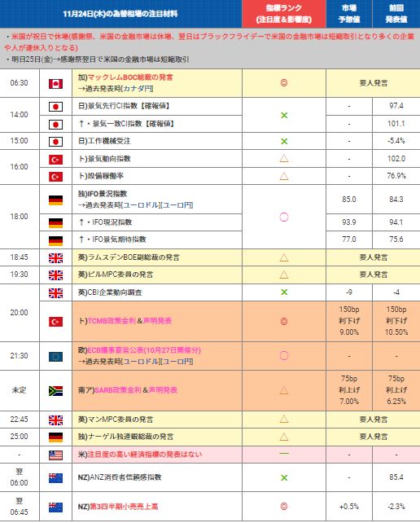Open 第3四半期小売売上高 link
This screenshot has width=420, height=523.
click(124, 507)
